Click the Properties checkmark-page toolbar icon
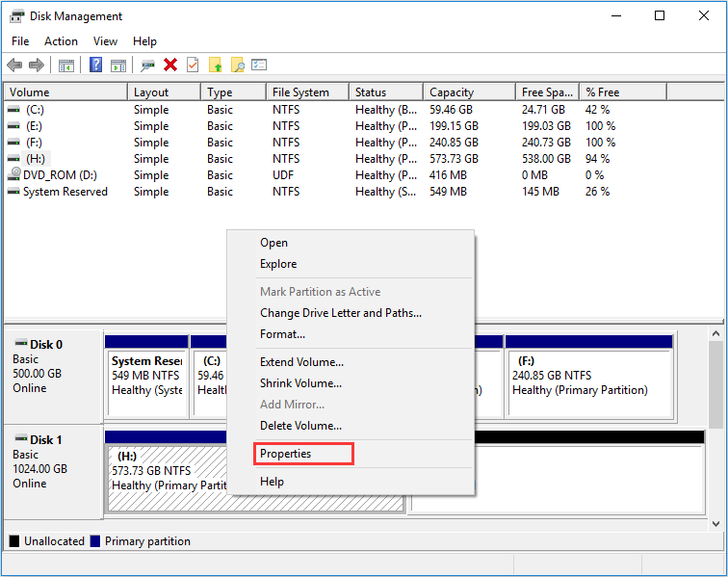 (x=193, y=65)
